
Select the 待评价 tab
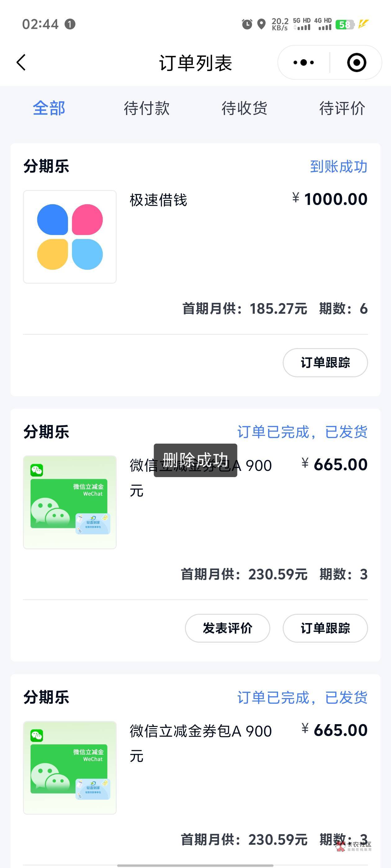pyautogui.click(x=342, y=108)
